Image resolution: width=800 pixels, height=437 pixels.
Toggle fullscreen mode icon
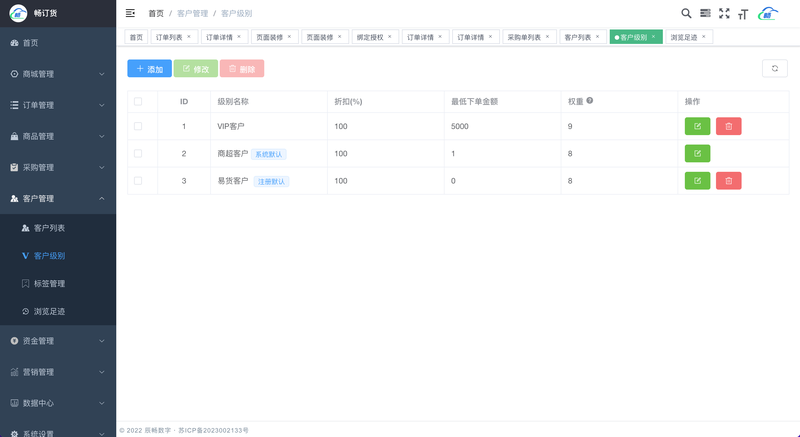point(724,13)
